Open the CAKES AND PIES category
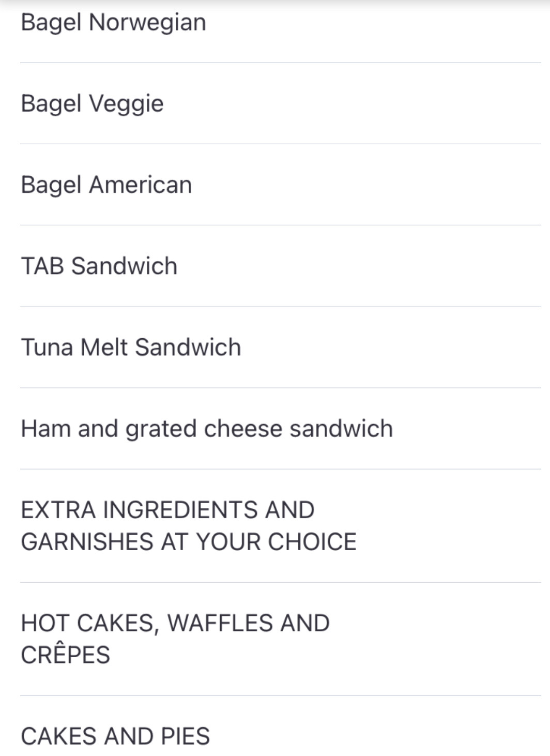 [115, 736]
